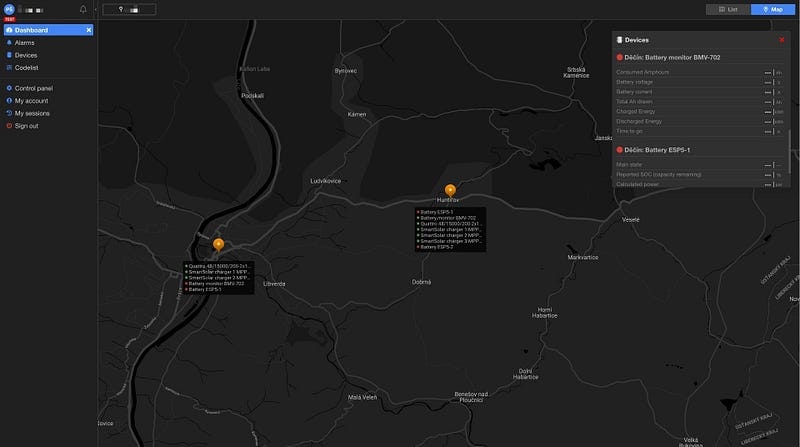800x447 pixels.
Task: Click the Devices panel header icon
Action: 619,40
